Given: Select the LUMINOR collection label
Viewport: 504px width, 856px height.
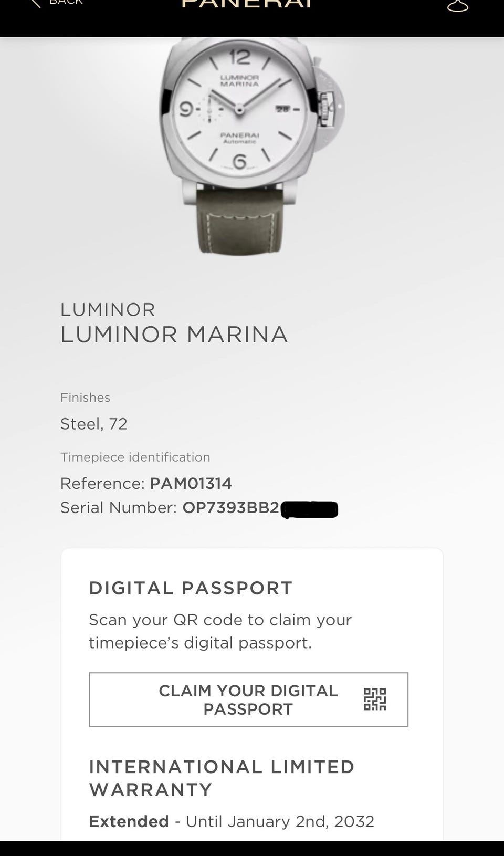Looking at the screenshot, I should pos(108,310).
